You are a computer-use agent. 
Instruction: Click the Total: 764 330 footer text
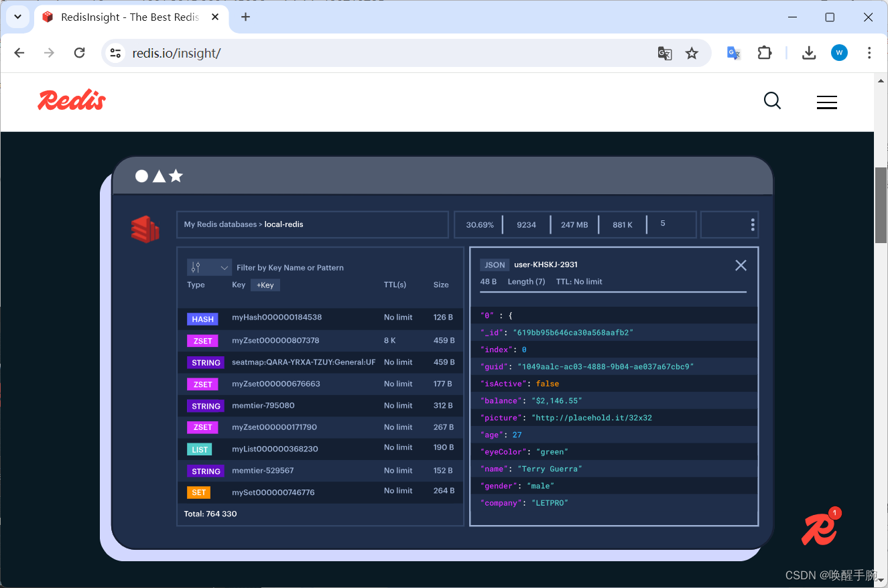tap(210, 514)
